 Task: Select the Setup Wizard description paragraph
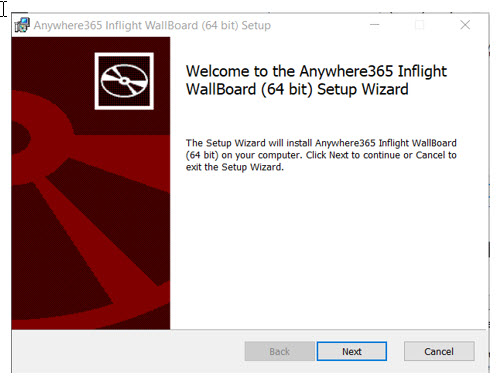click(x=321, y=155)
